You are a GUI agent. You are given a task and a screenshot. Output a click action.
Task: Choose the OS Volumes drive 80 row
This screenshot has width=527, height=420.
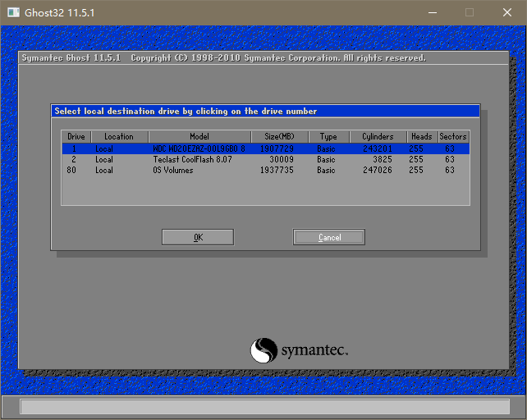point(264,171)
